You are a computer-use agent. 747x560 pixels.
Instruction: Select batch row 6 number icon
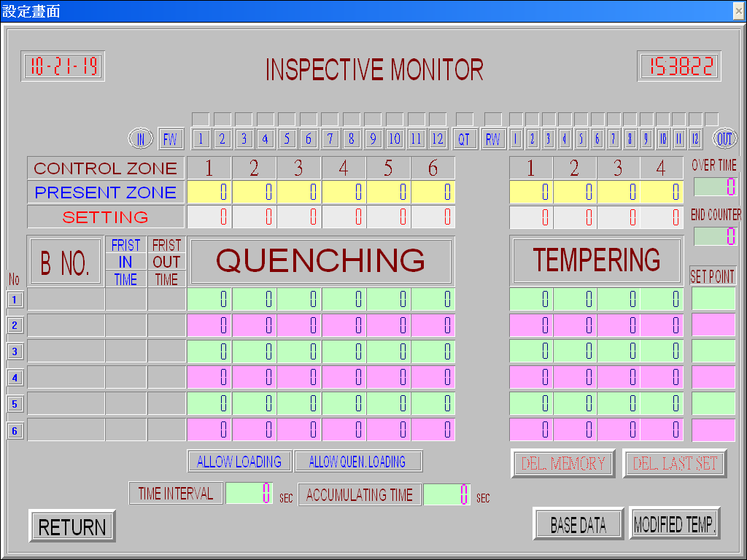point(15,431)
